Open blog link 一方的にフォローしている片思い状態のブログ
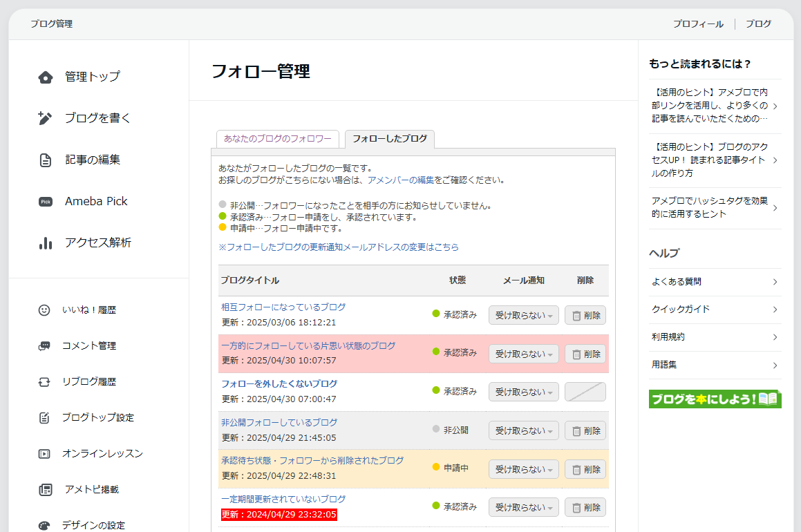The width and height of the screenshot is (801, 532). coord(308,345)
